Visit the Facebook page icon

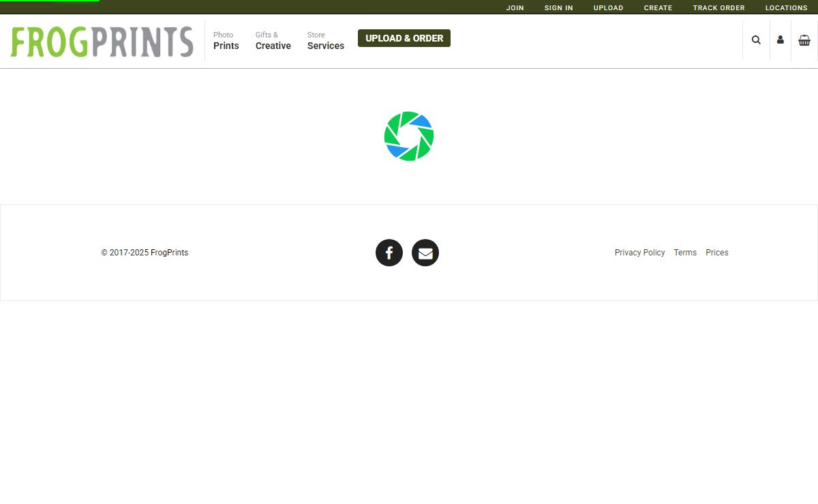(389, 253)
